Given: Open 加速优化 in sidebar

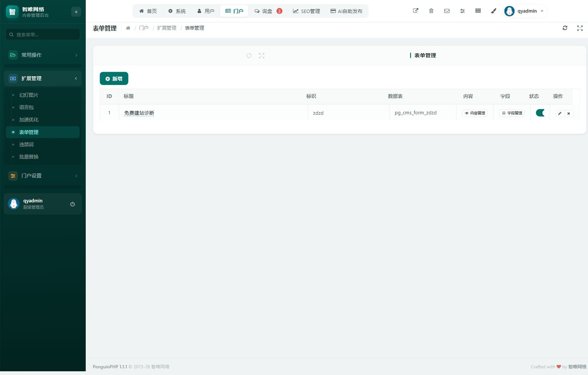Looking at the screenshot, I should pyautogui.click(x=43, y=120).
